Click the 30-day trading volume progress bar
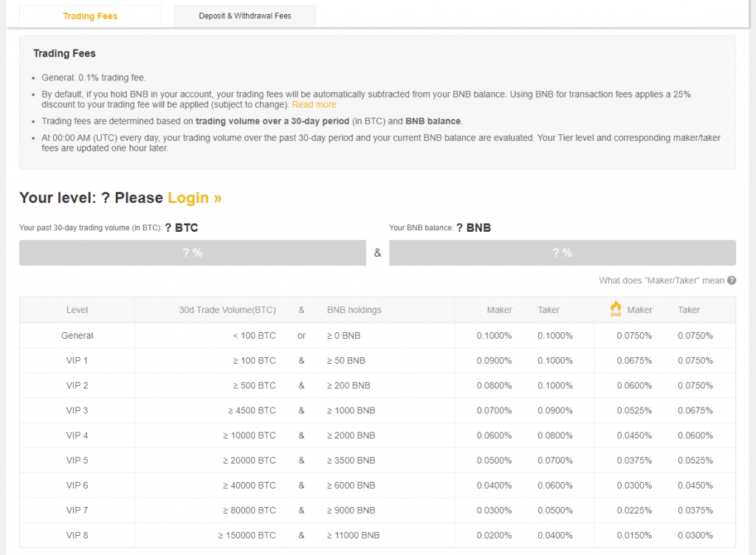The height and width of the screenshot is (555, 756). (193, 252)
